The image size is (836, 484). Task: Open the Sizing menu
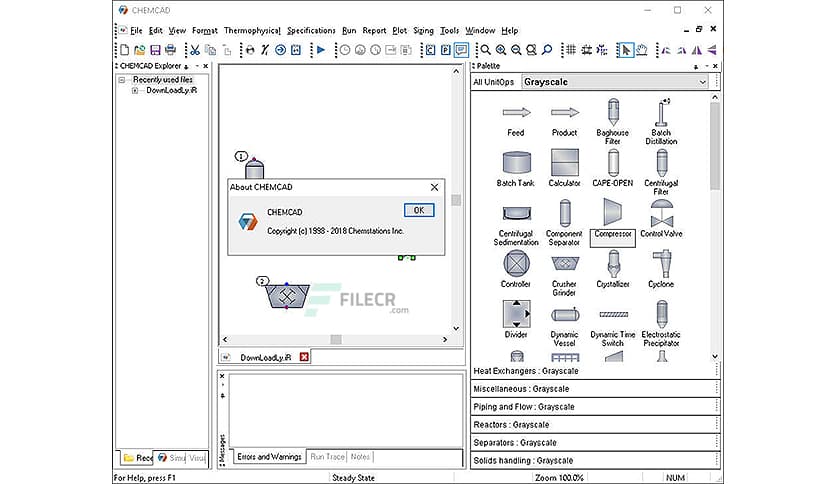tap(423, 30)
